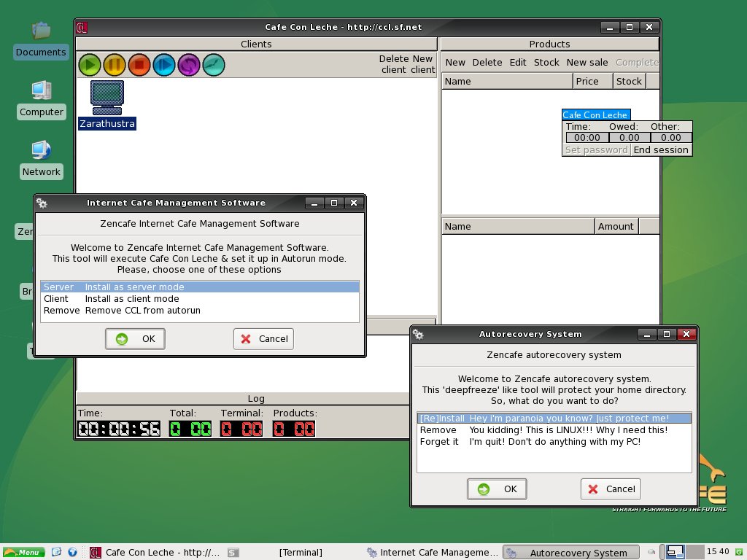The width and height of the screenshot is (747, 560).
Task: Select 'Remove CCL from autorun' option
Action: click(x=200, y=311)
